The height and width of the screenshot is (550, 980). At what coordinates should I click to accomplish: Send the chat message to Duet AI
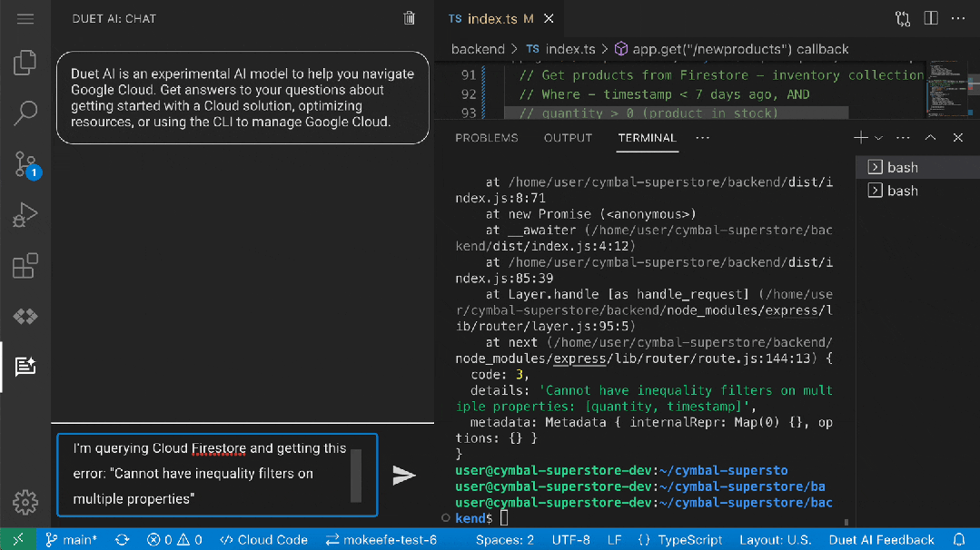(404, 475)
